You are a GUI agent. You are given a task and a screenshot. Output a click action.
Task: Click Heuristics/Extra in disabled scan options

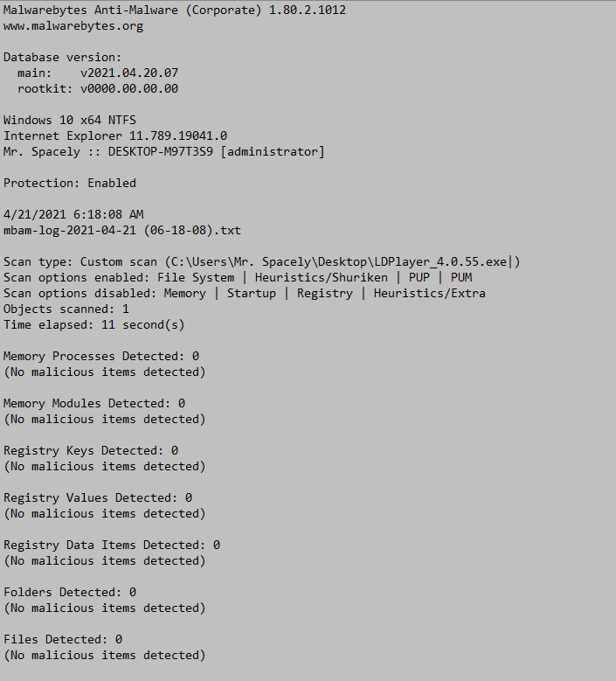429,293
